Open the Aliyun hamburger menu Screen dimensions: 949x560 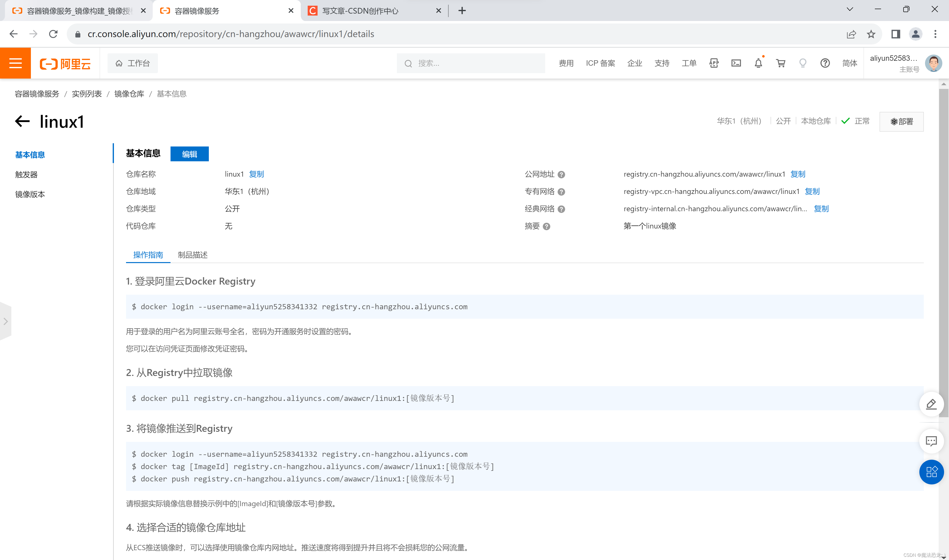[16, 63]
